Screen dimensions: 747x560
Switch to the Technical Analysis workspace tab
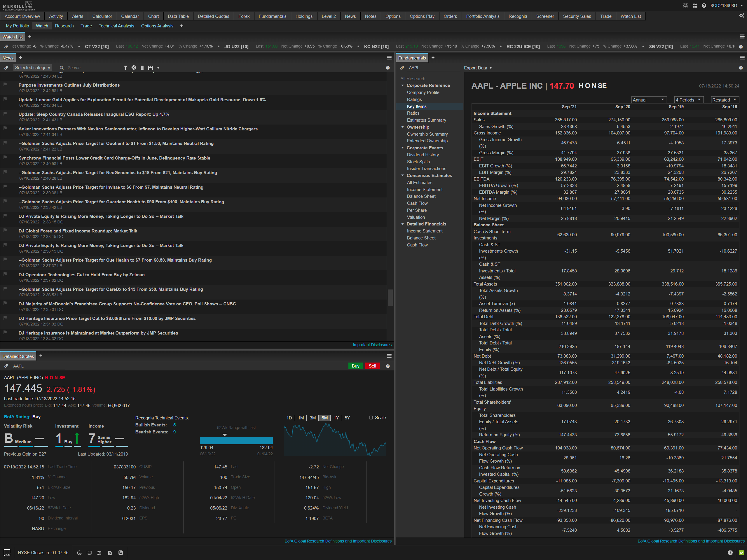point(116,26)
